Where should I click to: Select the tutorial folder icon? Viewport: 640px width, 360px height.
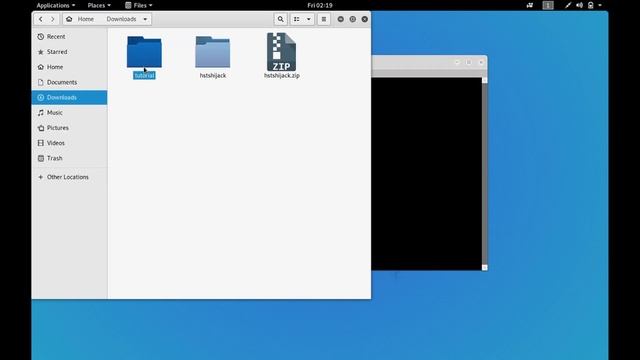pos(144,52)
